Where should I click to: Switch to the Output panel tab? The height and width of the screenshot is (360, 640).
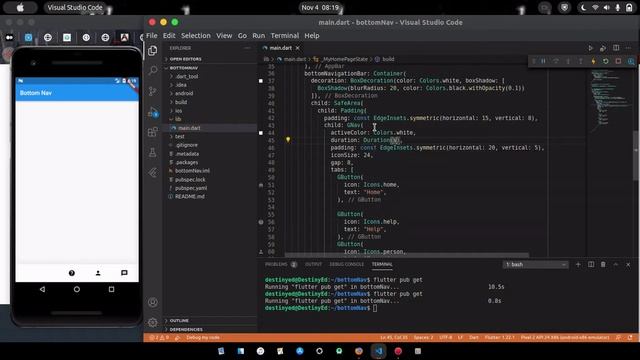click(x=313, y=264)
